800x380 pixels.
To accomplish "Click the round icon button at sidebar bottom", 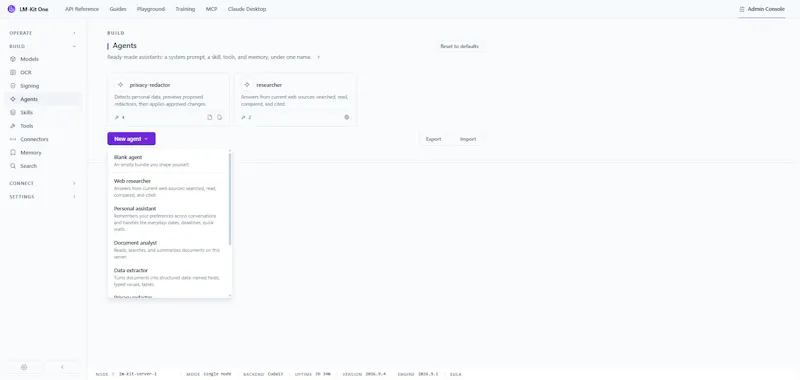I will tap(24, 367).
